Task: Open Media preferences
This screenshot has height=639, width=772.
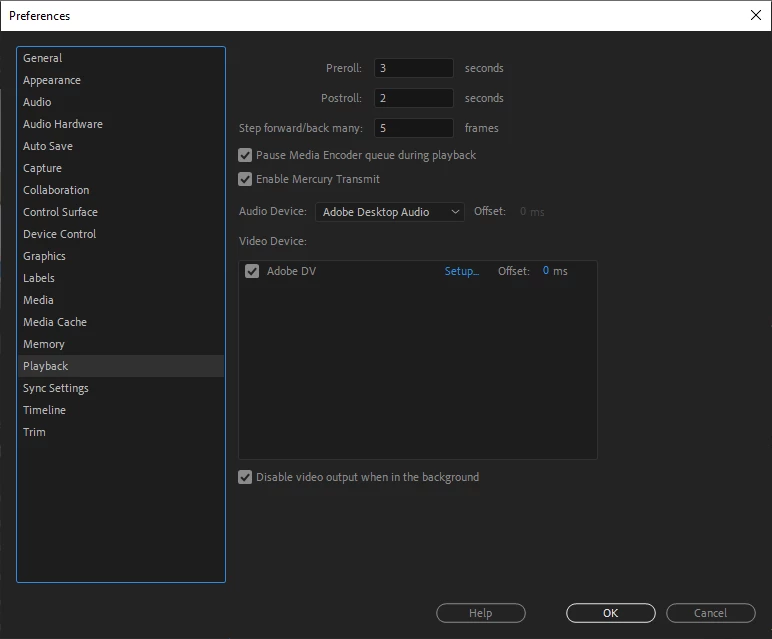Action: (x=121, y=300)
